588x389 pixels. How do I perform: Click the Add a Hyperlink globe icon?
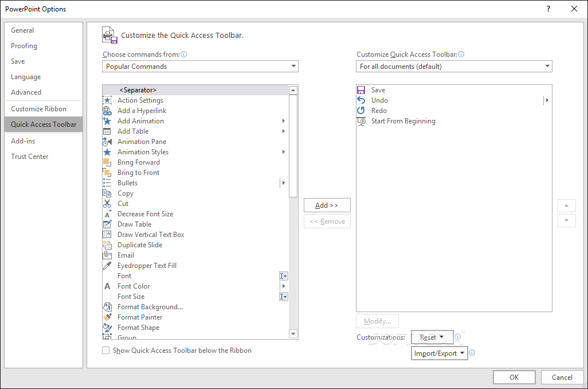pos(107,111)
